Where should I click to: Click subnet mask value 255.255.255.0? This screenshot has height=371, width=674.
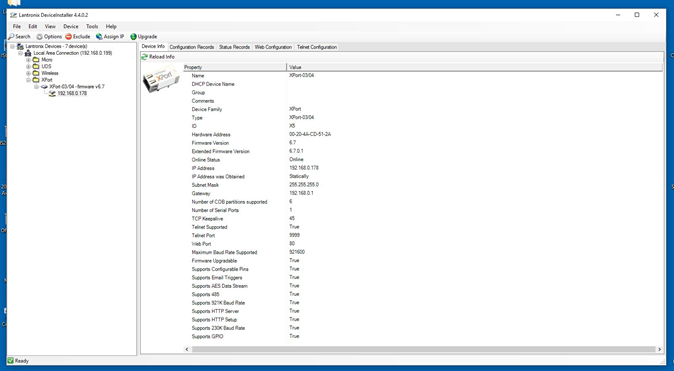tap(304, 185)
